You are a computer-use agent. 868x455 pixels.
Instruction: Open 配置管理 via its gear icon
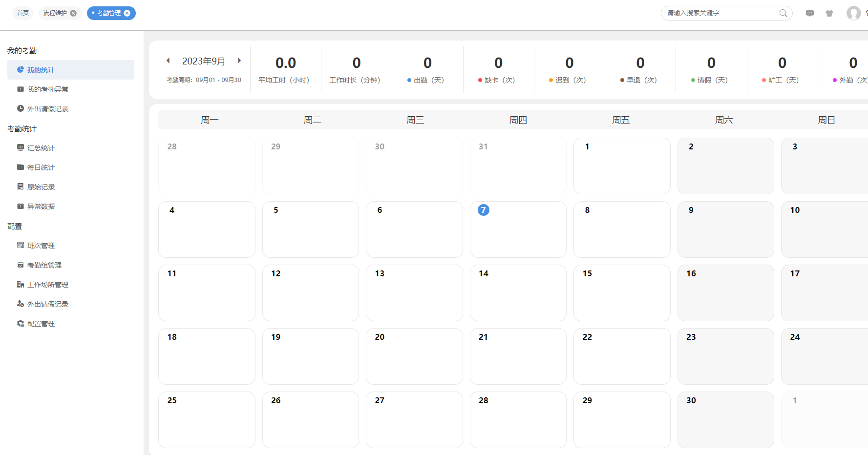click(x=21, y=323)
